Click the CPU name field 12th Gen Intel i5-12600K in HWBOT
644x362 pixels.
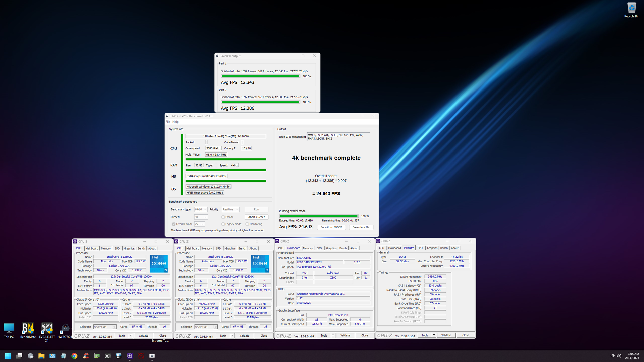[x=226, y=136]
